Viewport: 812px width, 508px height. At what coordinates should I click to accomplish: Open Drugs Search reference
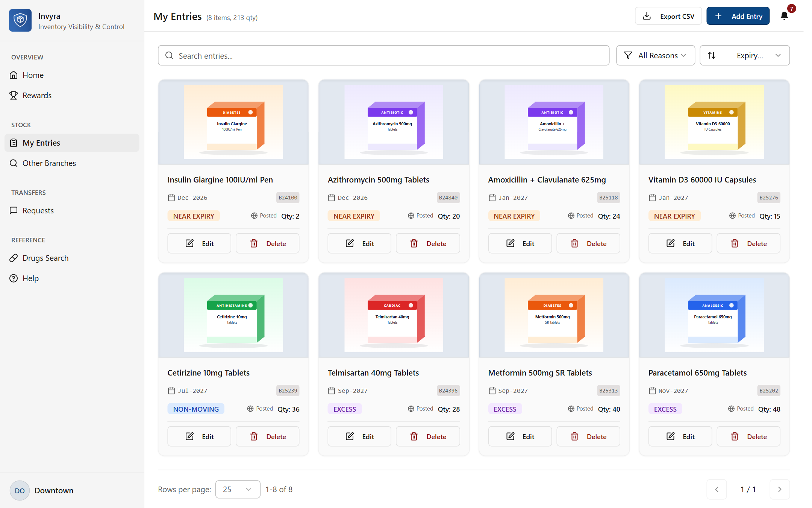[x=72, y=258]
